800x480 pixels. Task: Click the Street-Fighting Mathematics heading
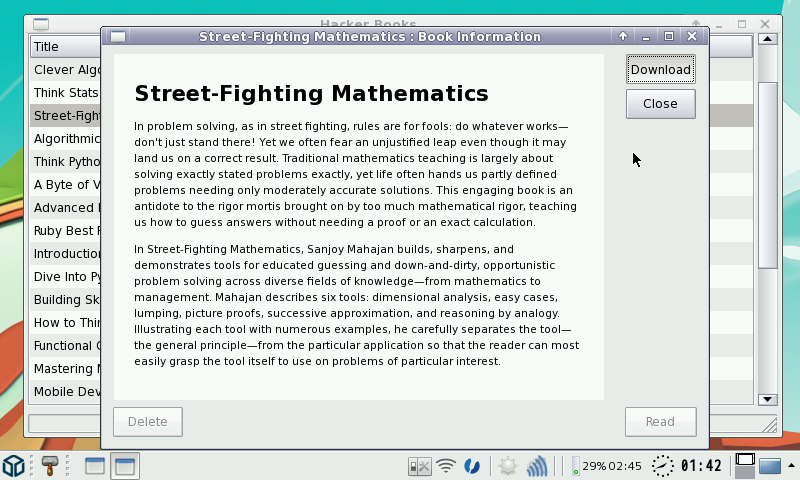tap(311, 93)
